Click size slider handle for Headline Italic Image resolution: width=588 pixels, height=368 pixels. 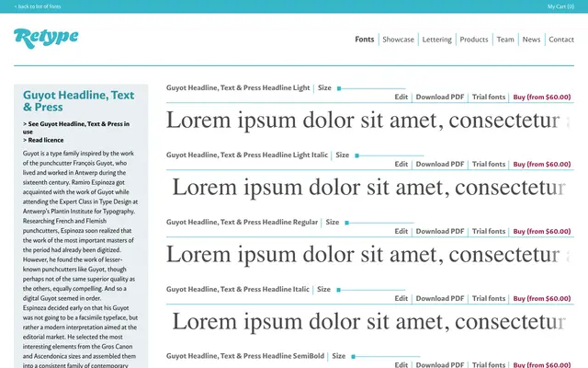click(339, 290)
